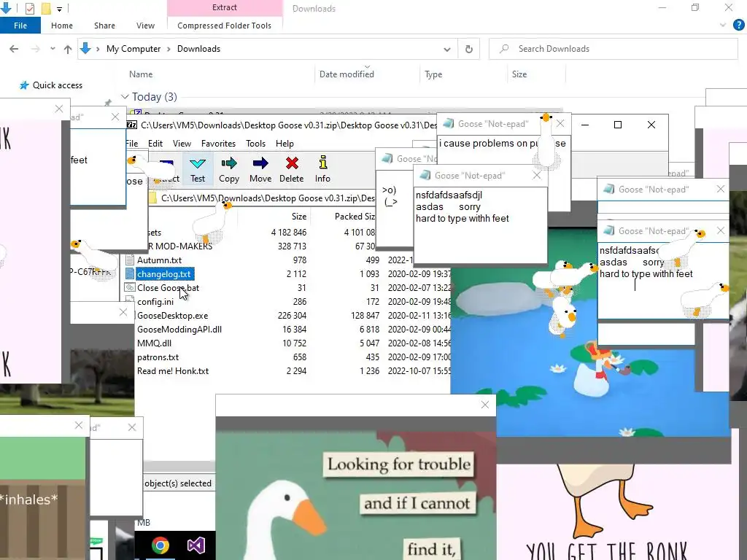Viewport: 747px width, 560px height.
Task: Open the 7-Zip Tools menu
Action: pos(255,144)
